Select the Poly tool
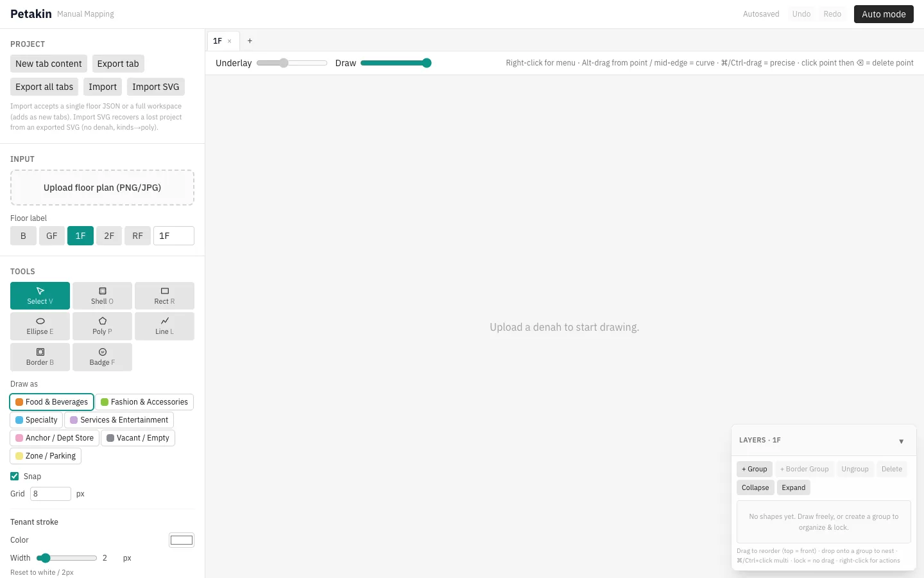The height and width of the screenshot is (578, 924). (102, 326)
